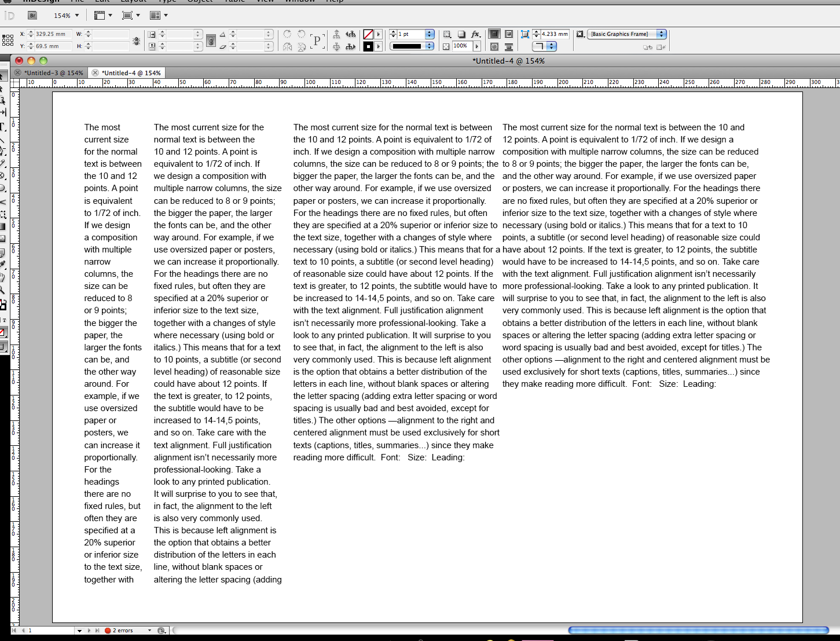Toggle constrain proportions for scaling chain link
Image resolution: width=840 pixels, height=641 pixels.
coord(211,41)
